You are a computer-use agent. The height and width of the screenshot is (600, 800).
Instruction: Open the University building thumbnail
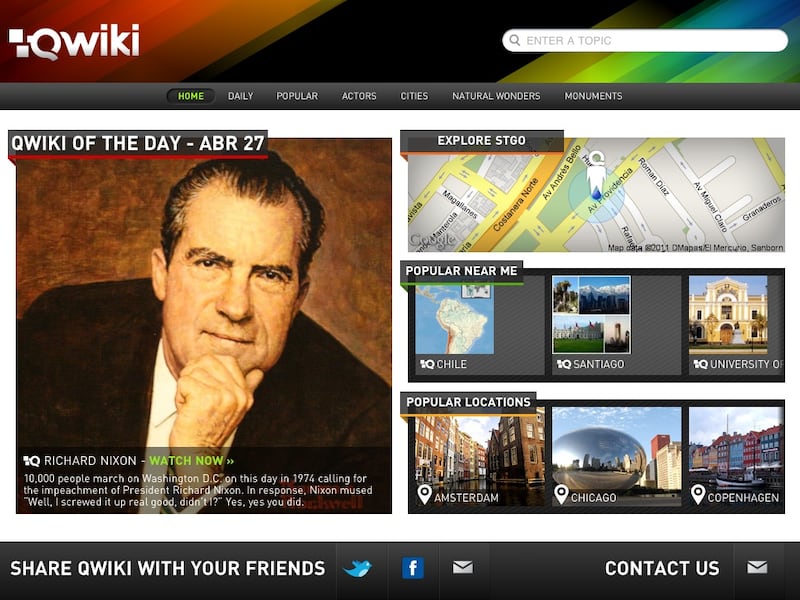pos(728,315)
